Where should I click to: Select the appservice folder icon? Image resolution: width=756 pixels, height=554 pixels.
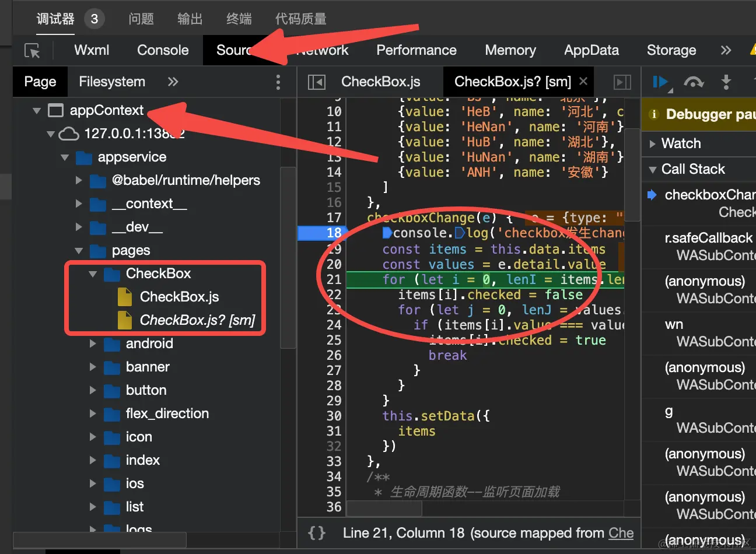click(84, 157)
